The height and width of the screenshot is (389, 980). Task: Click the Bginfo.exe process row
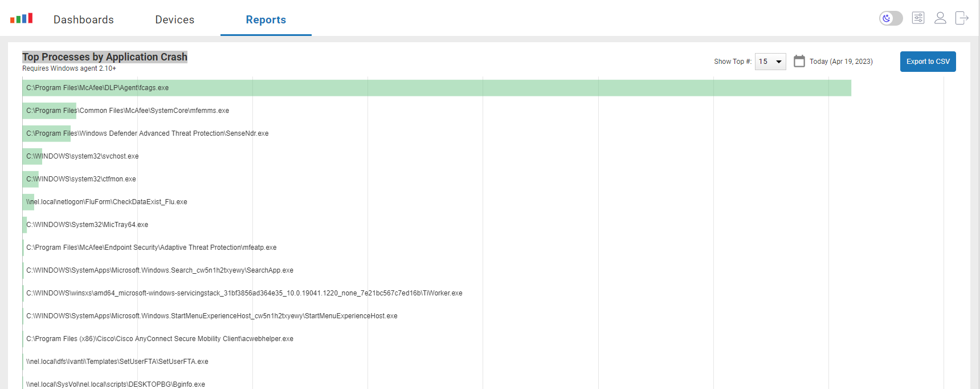pos(115,383)
